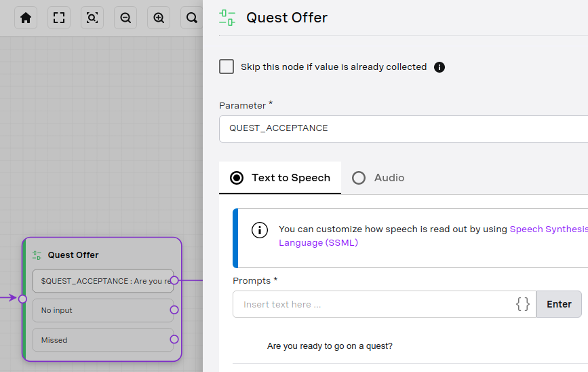Zoom in the canvas

click(x=159, y=18)
